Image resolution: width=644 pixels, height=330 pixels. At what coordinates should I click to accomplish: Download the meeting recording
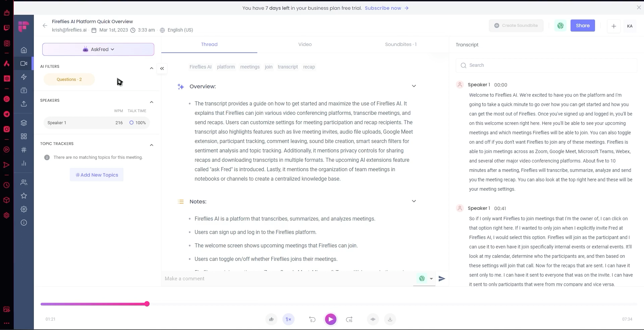click(x=390, y=319)
